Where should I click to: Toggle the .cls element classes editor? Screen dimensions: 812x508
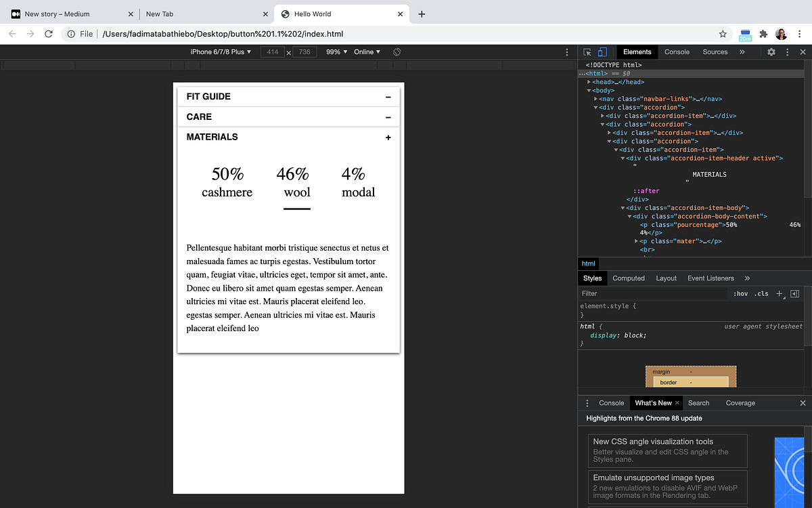761,293
